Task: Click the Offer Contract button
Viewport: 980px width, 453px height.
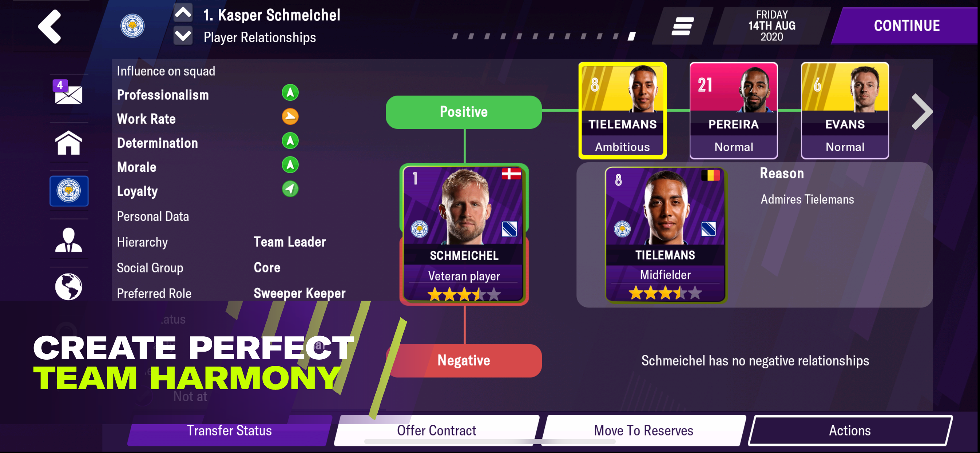Action: [436, 430]
